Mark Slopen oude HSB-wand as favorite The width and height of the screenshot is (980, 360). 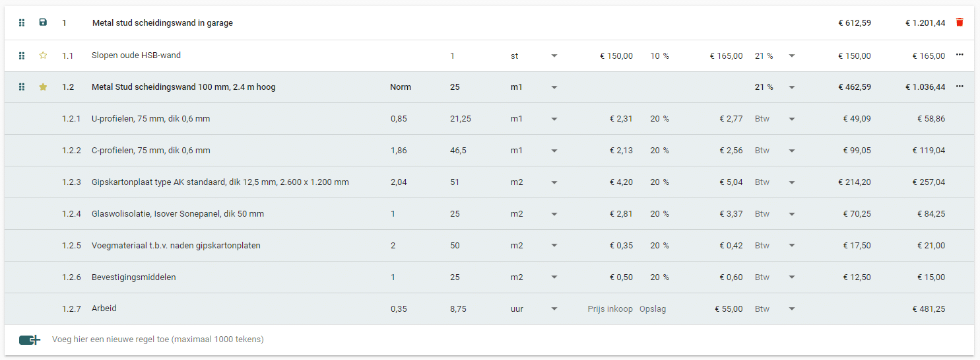pos(43,55)
